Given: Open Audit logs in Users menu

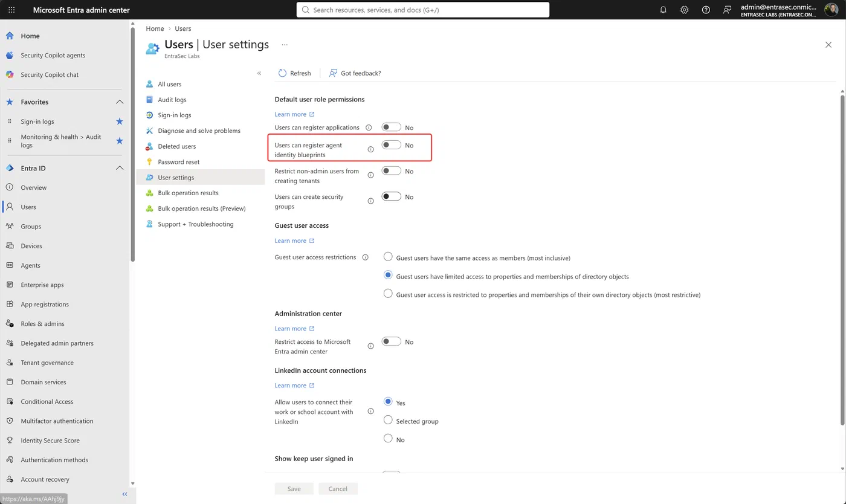Looking at the screenshot, I should pyautogui.click(x=172, y=100).
